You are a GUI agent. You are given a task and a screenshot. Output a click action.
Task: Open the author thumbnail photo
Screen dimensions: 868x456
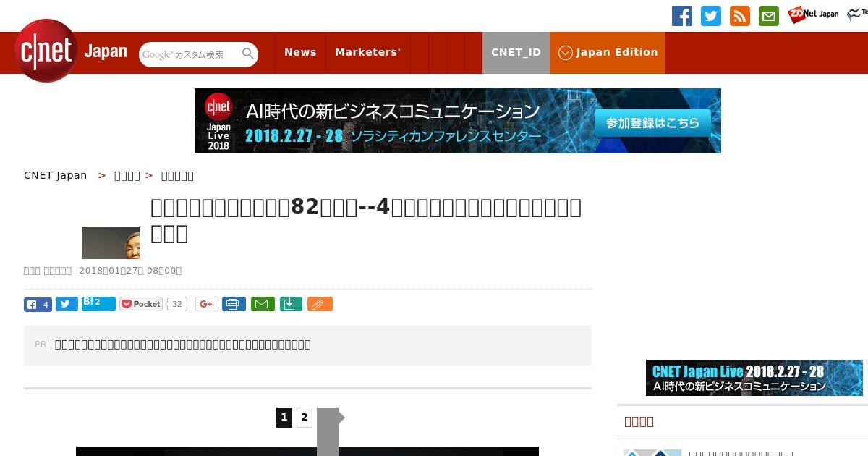(111, 242)
